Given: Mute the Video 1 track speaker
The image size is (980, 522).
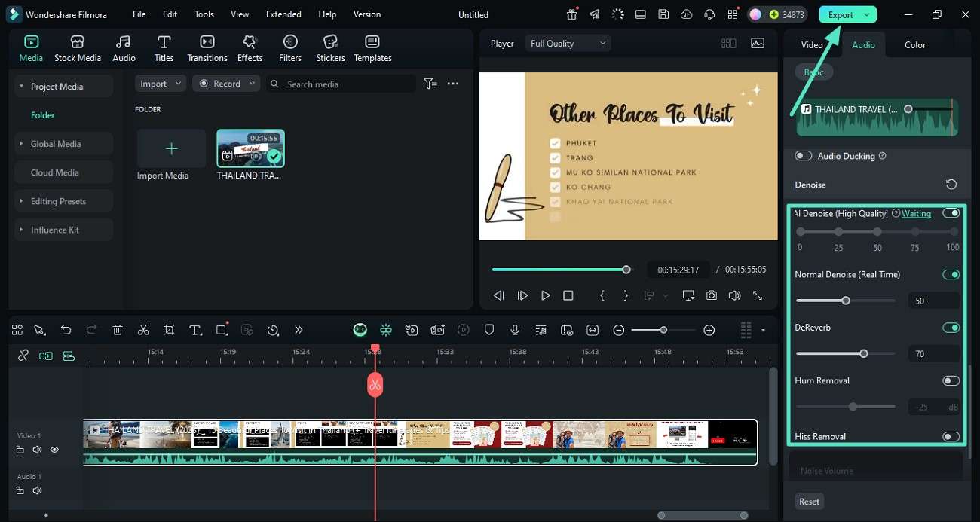Looking at the screenshot, I should (x=37, y=450).
